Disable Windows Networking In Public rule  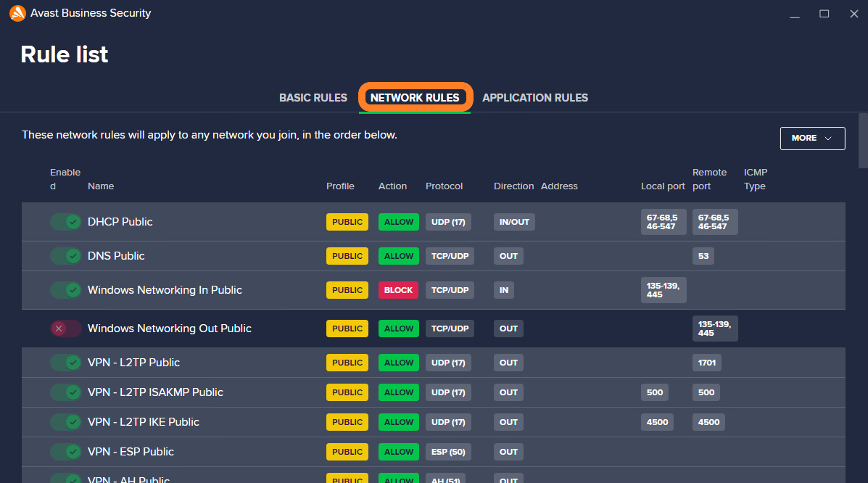coord(65,290)
